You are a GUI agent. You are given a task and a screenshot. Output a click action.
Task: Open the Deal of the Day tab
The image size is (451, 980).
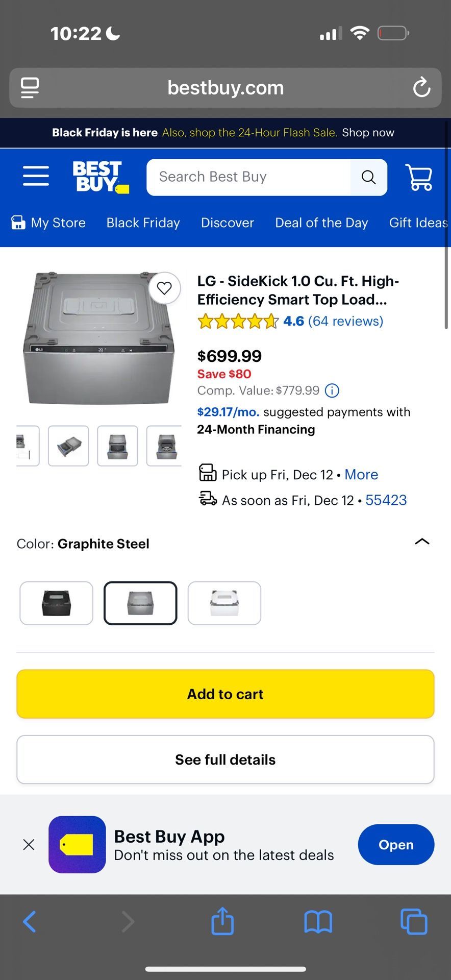[x=321, y=223]
